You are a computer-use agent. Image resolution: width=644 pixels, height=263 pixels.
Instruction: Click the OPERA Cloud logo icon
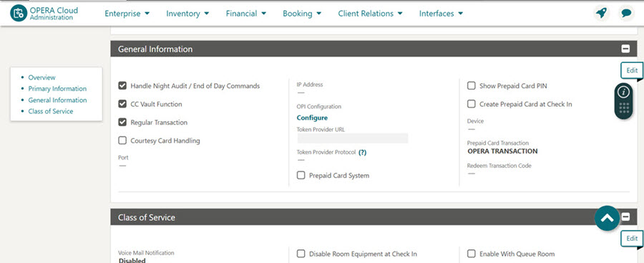tap(19, 13)
